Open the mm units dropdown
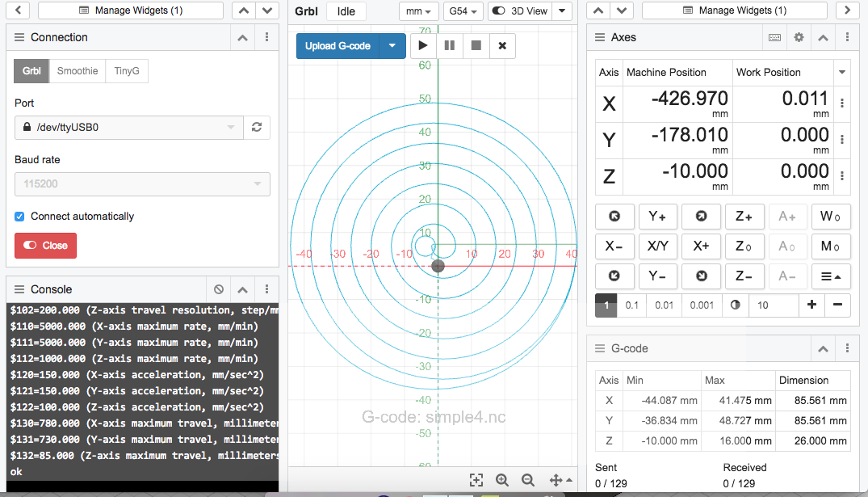The width and height of the screenshot is (868, 497). 419,11
